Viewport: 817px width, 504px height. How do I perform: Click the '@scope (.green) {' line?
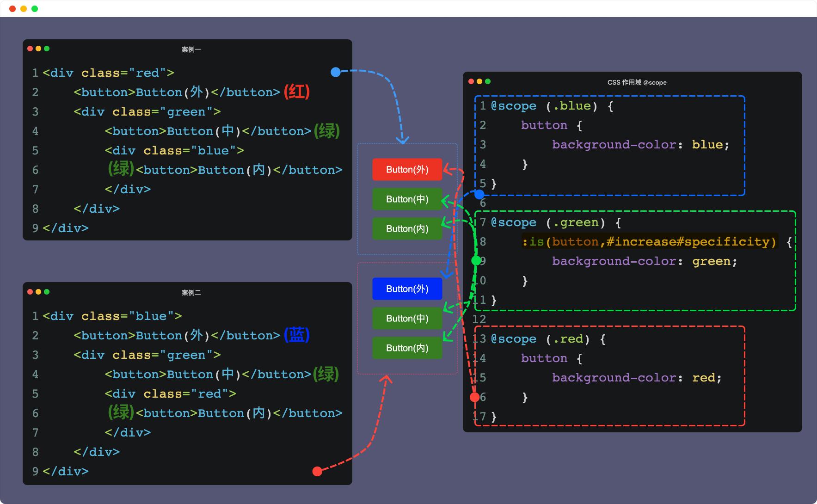pos(556,222)
